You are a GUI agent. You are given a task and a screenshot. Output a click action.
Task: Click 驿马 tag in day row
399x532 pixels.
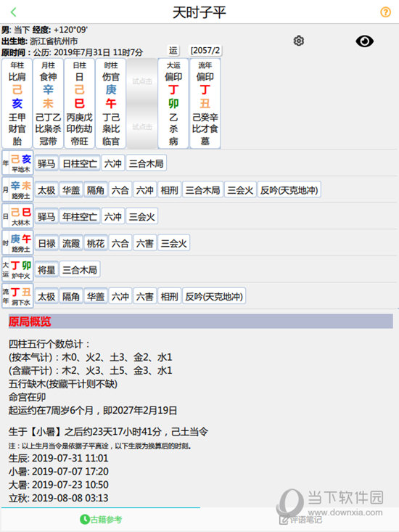point(46,216)
